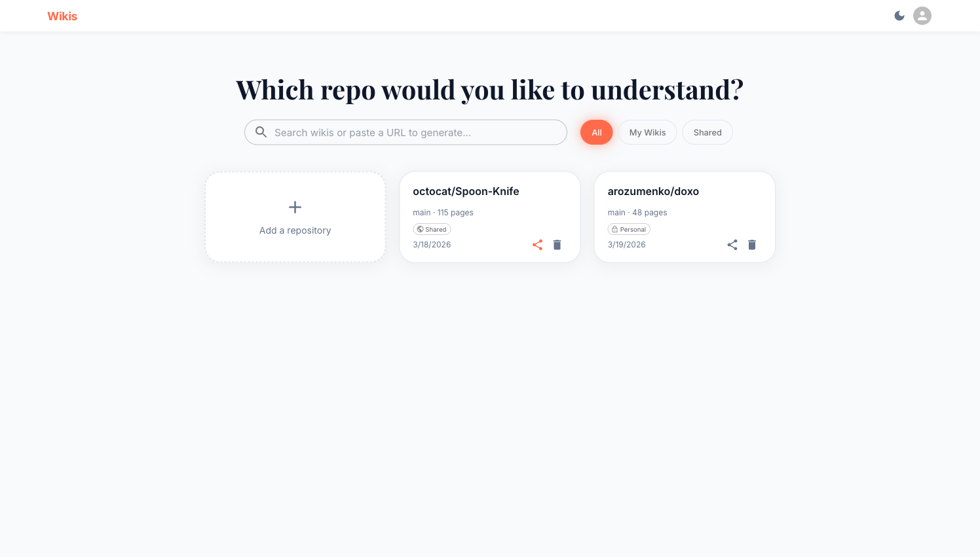Image resolution: width=980 pixels, height=557 pixels.
Task: Share the arozumenko/doxo wiki
Action: pos(732,245)
